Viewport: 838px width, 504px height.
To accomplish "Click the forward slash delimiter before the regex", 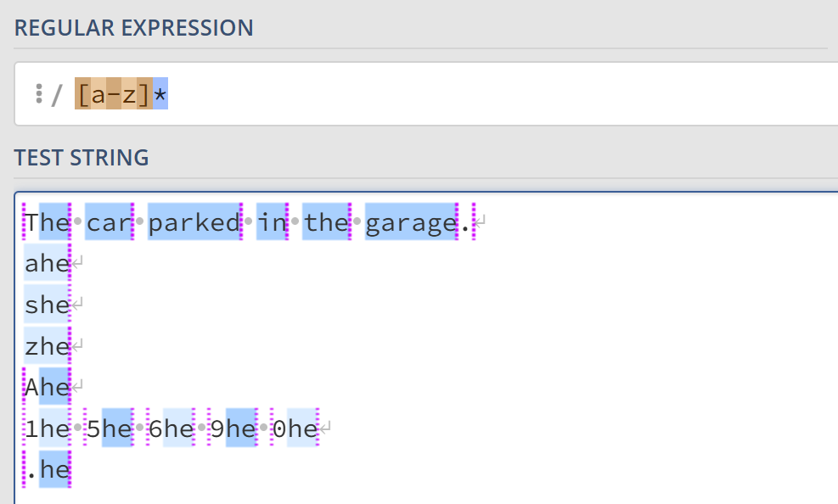I will click(57, 94).
